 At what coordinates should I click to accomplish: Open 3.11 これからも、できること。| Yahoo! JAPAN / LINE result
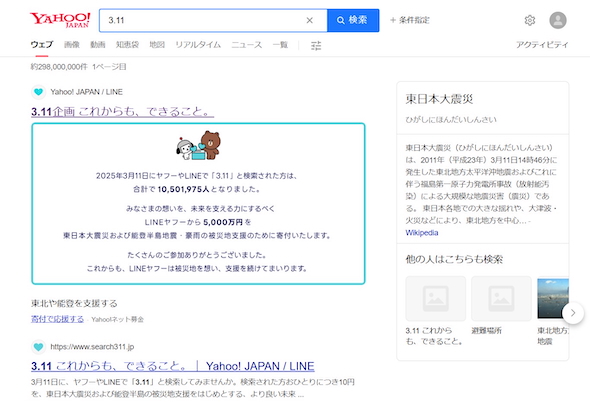(x=173, y=366)
